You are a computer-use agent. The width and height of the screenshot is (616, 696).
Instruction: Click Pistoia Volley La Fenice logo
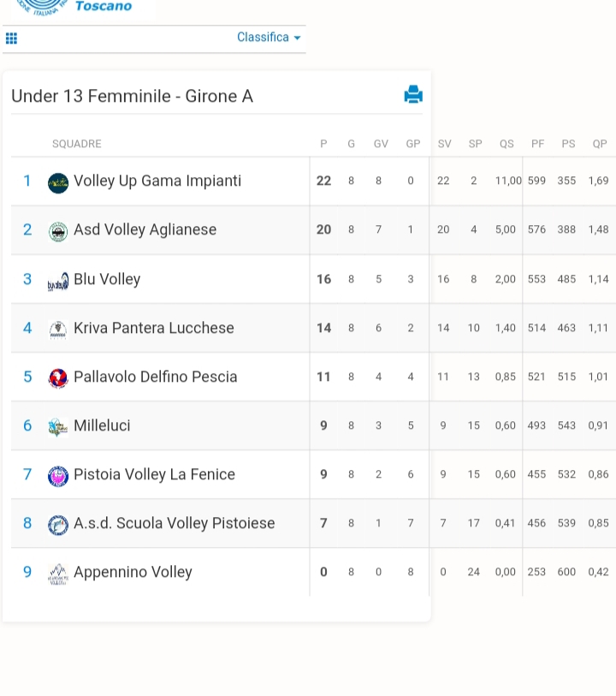tap(58, 476)
